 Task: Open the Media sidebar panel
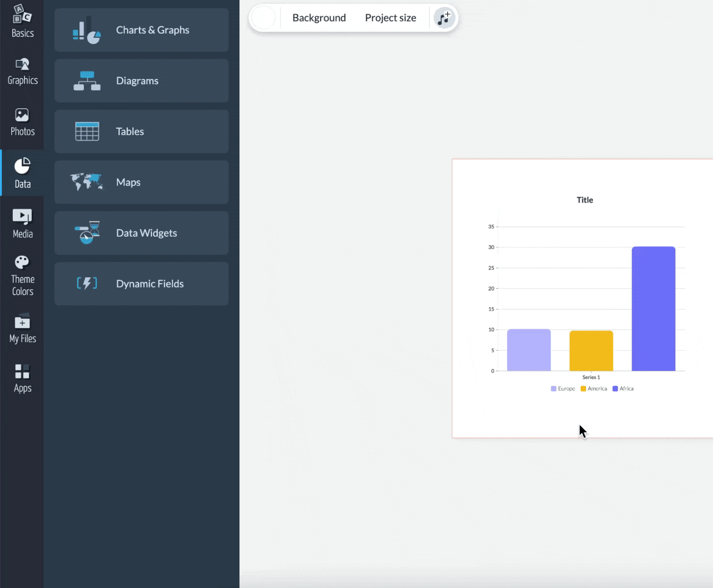(22, 223)
